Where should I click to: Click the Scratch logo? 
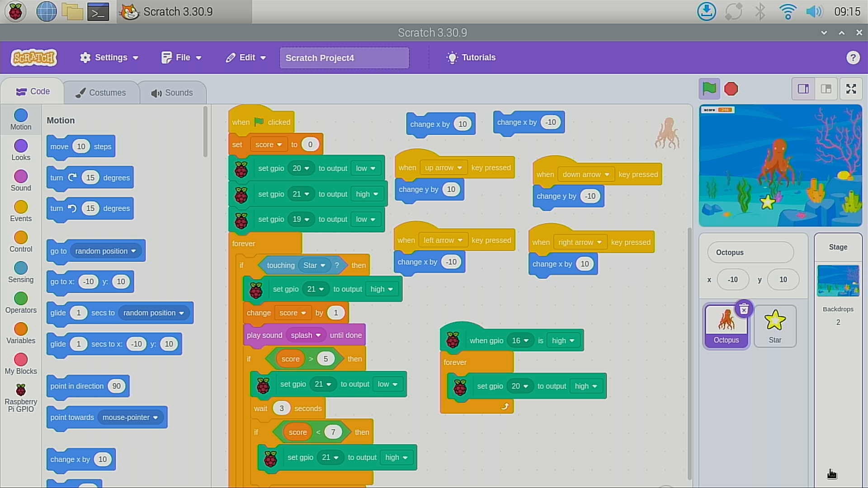(x=34, y=58)
